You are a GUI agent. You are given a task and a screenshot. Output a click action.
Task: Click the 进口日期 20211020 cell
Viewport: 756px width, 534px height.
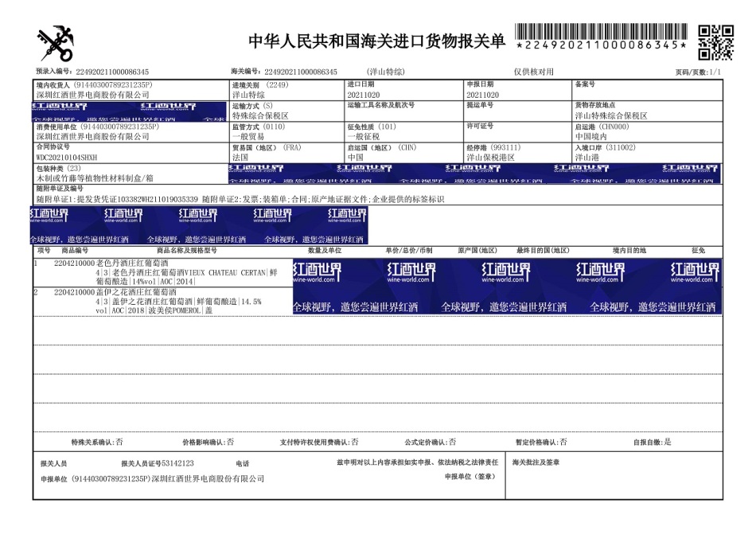pyautogui.click(x=403, y=90)
